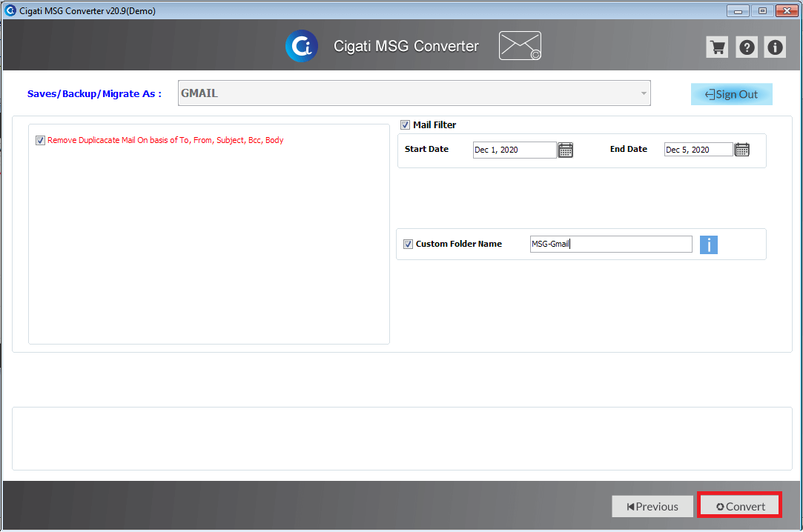
Task: Click the End Date field showing Dec 5, 2020
Action: pyautogui.click(x=698, y=150)
